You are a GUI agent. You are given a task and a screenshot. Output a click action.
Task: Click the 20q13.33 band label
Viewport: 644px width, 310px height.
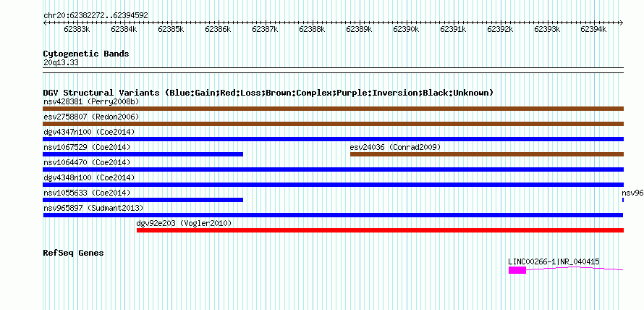(61, 63)
